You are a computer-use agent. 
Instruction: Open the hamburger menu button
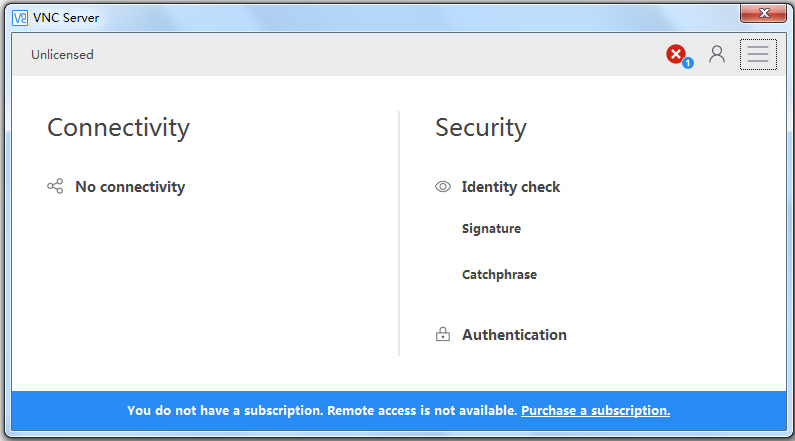[x=758, y=54]
